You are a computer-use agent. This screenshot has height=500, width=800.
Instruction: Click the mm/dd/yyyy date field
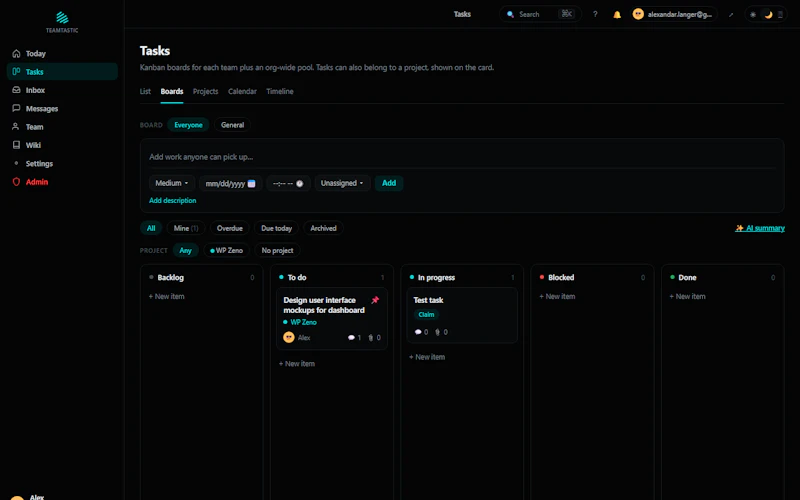coord(231,183)
